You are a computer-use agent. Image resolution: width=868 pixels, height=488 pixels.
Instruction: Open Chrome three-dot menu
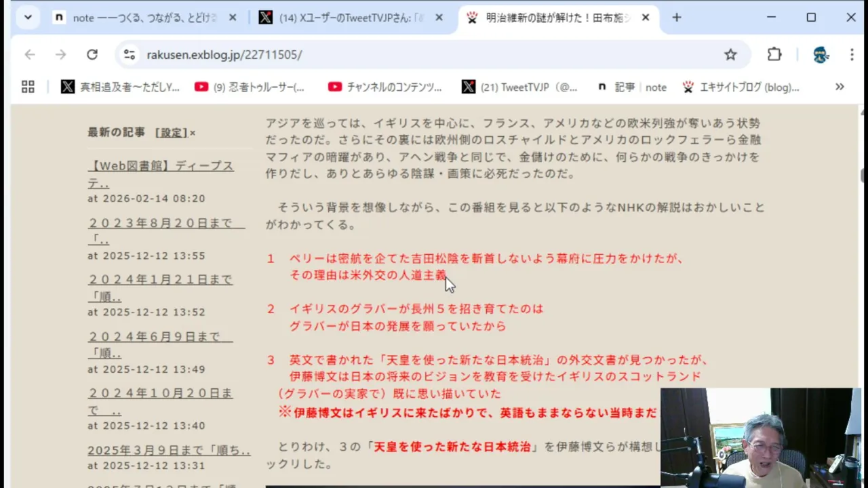coord(852,55)
